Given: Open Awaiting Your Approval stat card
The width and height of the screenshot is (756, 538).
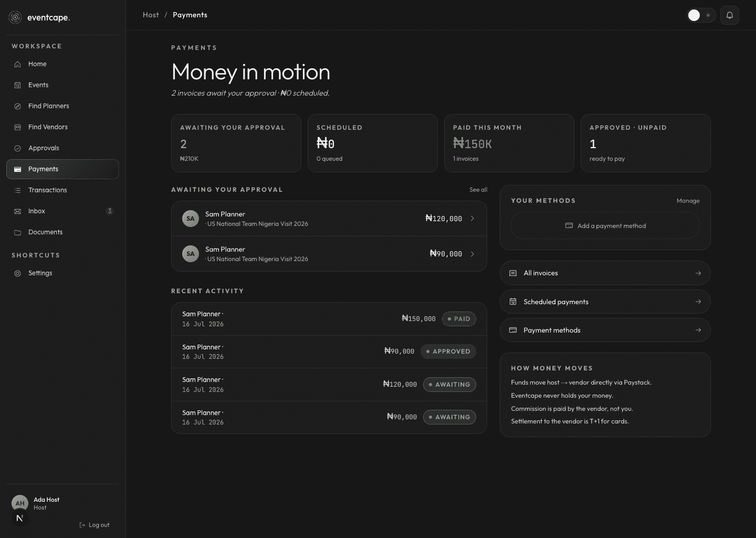Looking at the screenshot, I should (236, 143).
